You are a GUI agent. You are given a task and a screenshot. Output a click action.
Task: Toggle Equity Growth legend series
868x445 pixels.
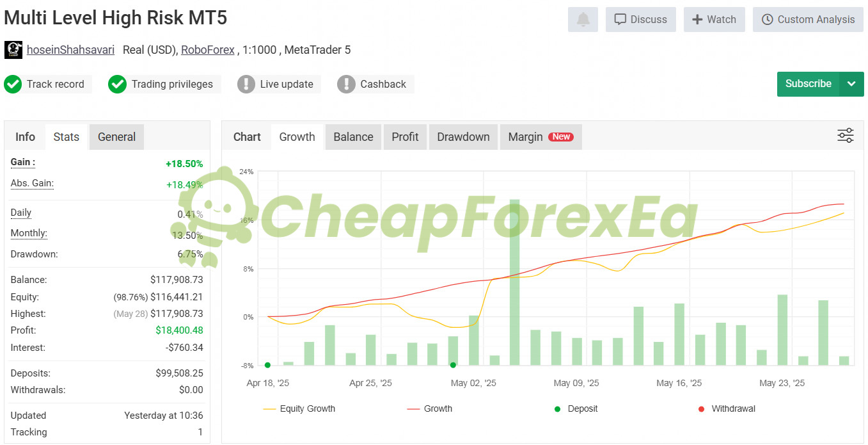(299, 409)
